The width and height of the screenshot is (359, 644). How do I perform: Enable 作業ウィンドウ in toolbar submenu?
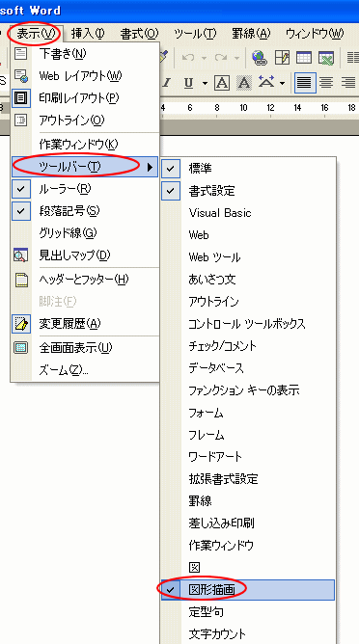248,546
